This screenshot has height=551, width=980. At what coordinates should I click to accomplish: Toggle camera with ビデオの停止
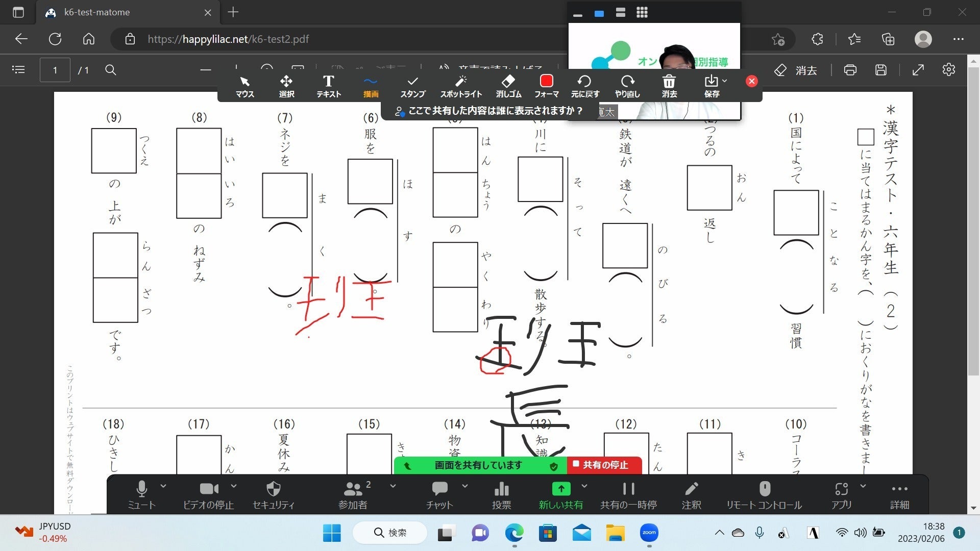(208, 495)
